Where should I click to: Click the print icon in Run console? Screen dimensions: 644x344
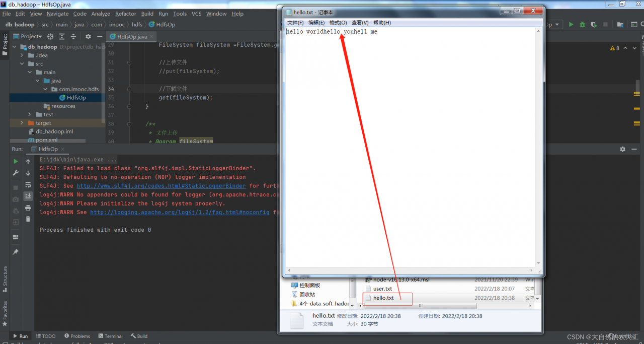click(28, 208)
